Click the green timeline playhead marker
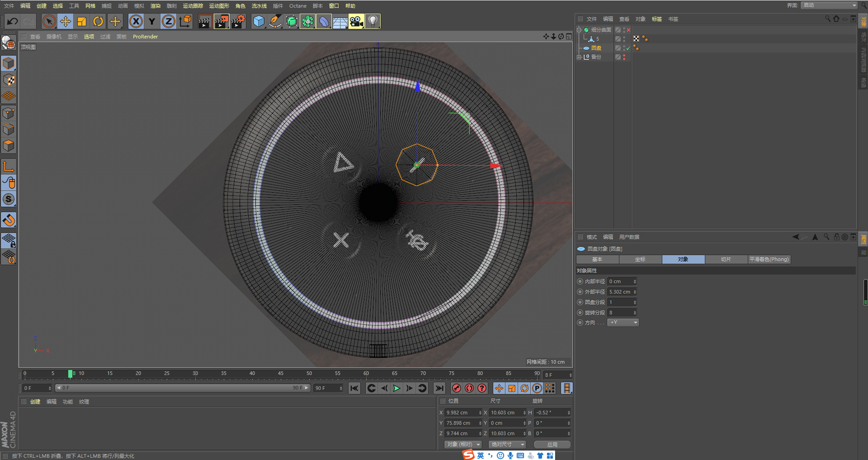 click(x=70, y=374)
